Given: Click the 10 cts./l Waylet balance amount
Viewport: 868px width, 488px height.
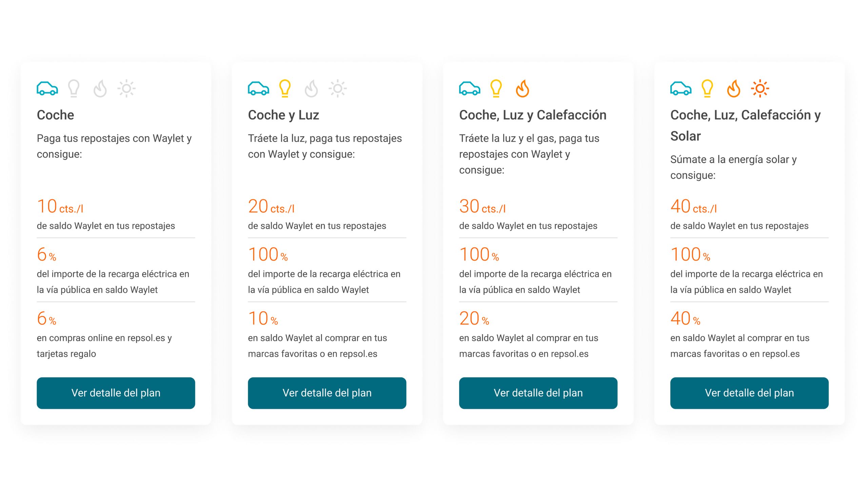Looking at the screenshot, I should point(60,206).
